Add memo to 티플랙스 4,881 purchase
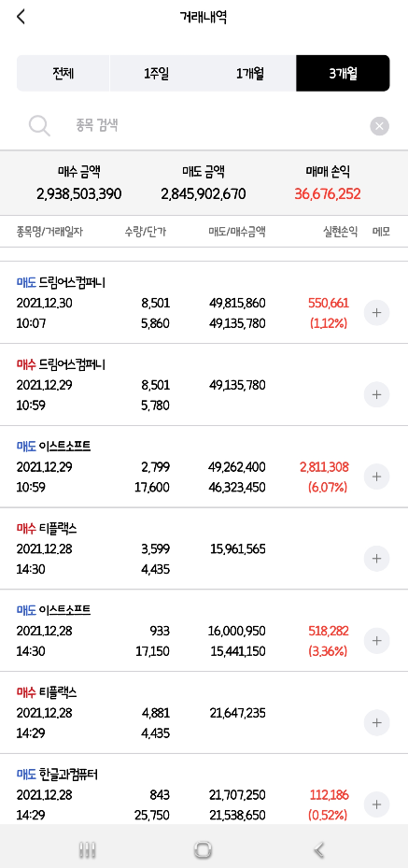Viewport: 408px width, 868px height. (x=376, y=722)
